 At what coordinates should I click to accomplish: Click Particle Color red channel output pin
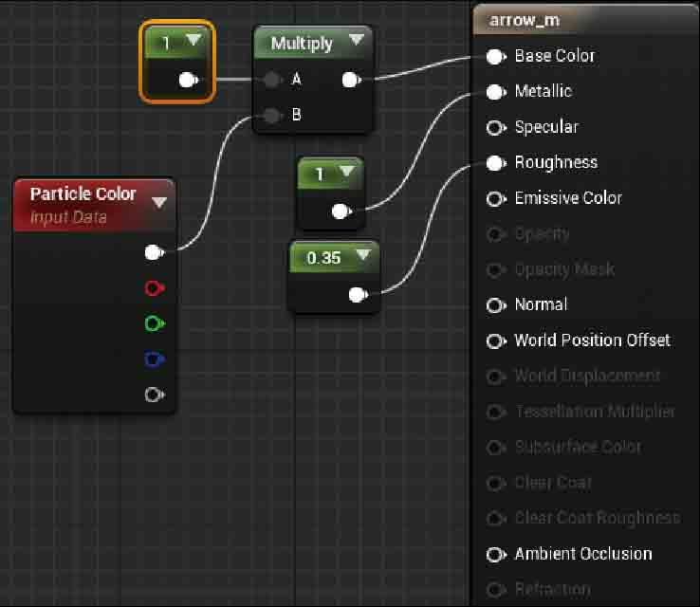point(155,287)
